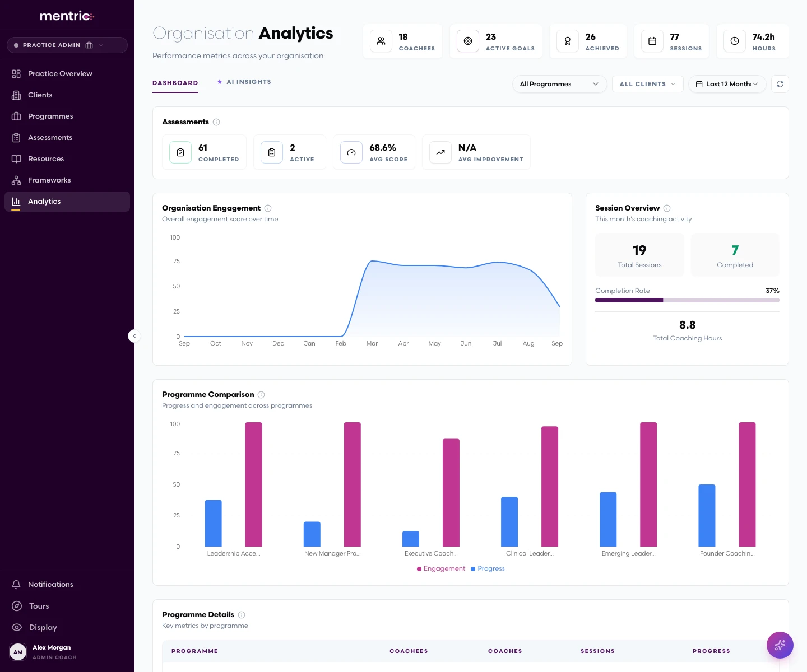Switch to the Dashboard tab
Screen dimensions: 807x672
click(x=175, y=83)
